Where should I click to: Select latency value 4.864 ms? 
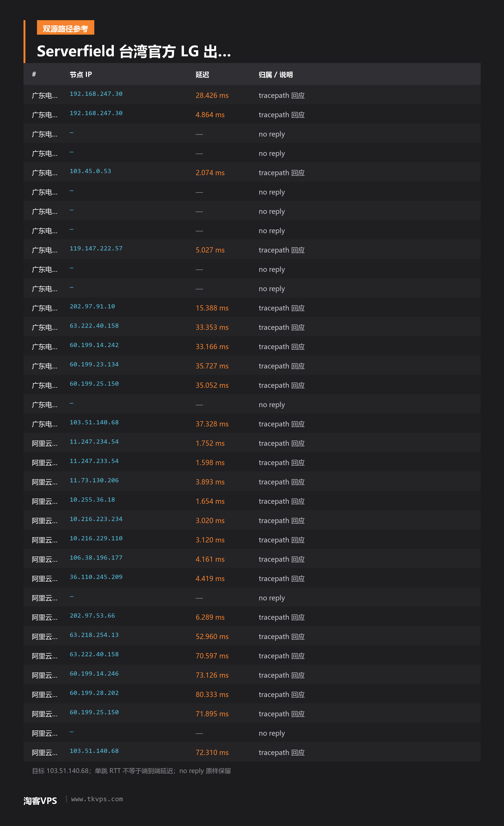tap(210, 115)
